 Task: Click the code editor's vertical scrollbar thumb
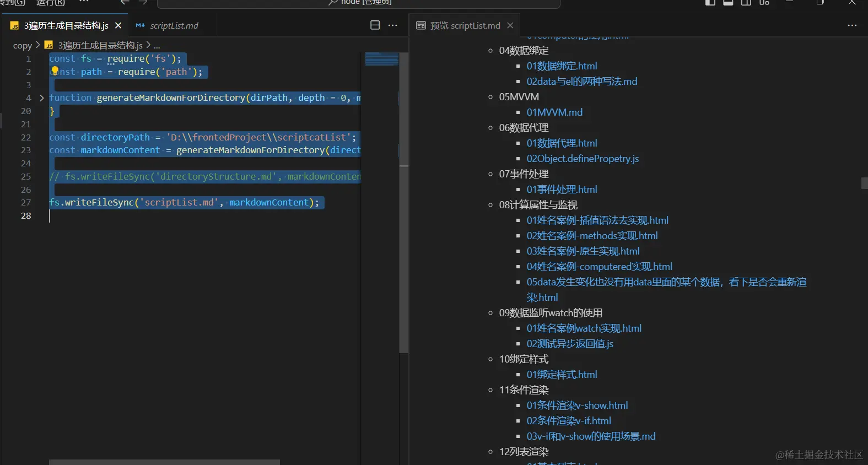click(x=404, y=203)
